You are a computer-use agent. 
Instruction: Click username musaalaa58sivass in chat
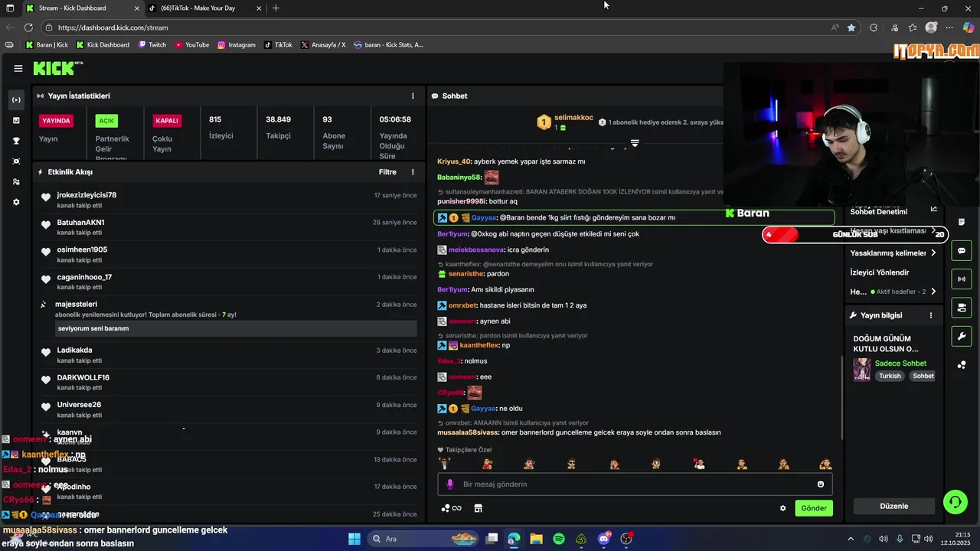point(467,432)
